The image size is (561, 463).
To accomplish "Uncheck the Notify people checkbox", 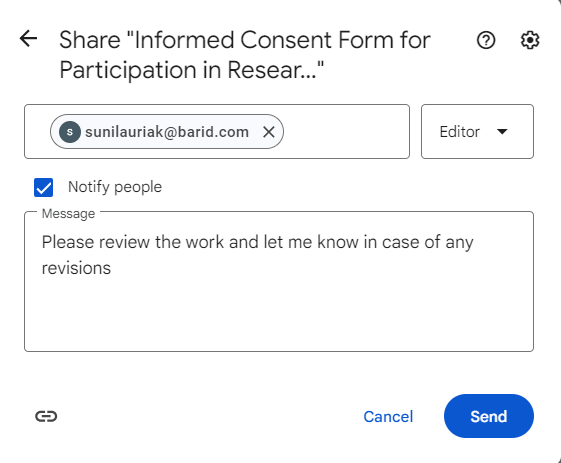I will [x=43, y=187].
